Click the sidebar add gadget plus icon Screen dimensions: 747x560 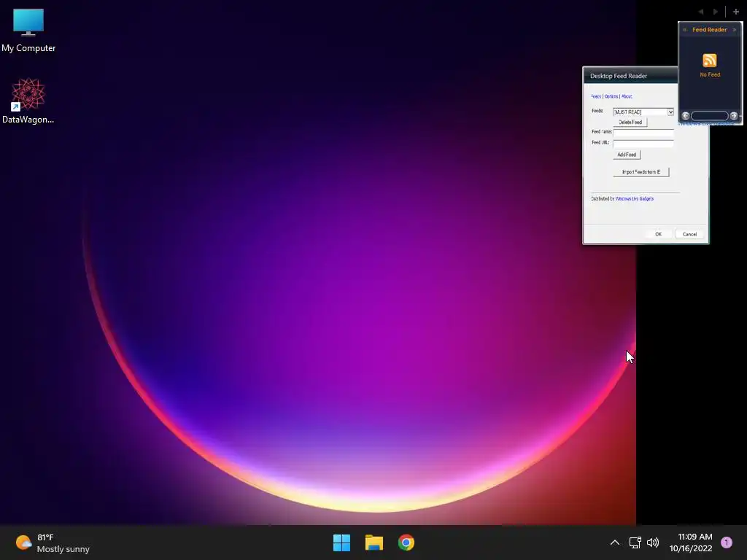pos(735,12)
